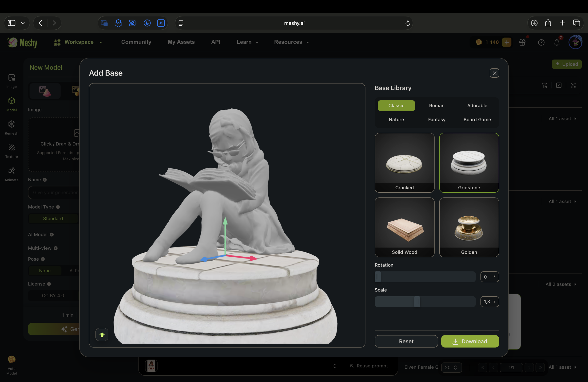The image size is (588, 382).
Task: Select the Fantasy base category
Action: [x=437, y=119]
